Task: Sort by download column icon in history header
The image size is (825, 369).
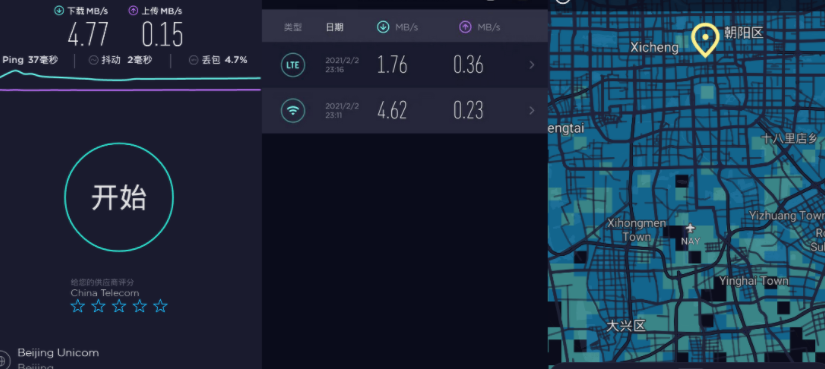Action: point(383,27)
